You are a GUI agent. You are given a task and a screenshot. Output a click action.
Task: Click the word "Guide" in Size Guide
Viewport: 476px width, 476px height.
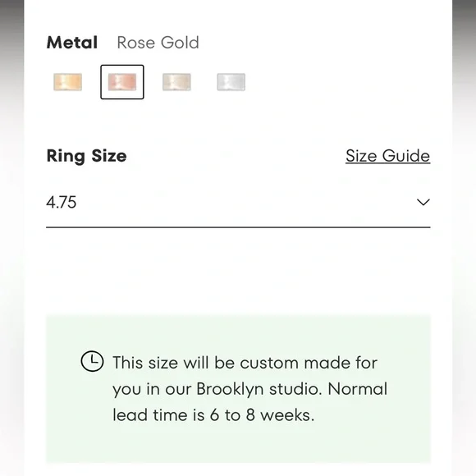point(406,156)
